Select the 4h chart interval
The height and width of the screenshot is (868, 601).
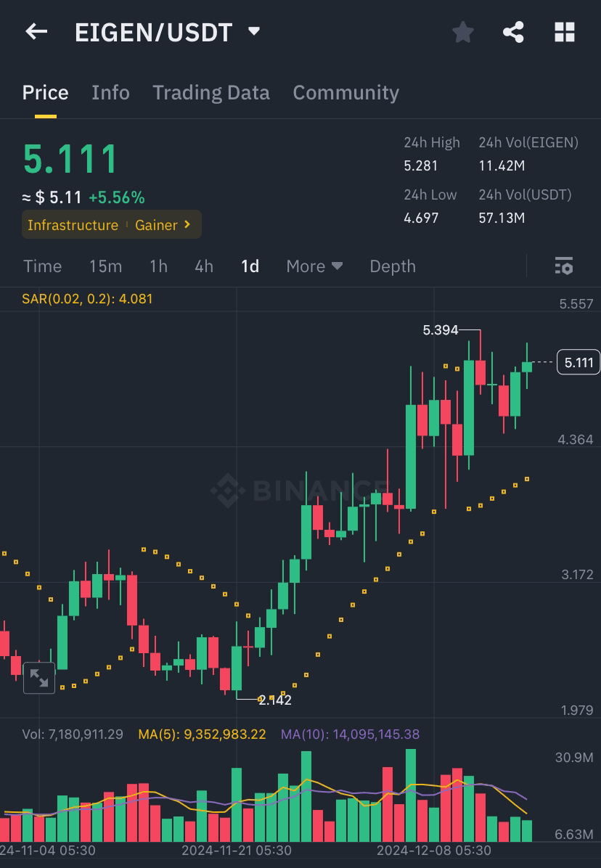204,266
